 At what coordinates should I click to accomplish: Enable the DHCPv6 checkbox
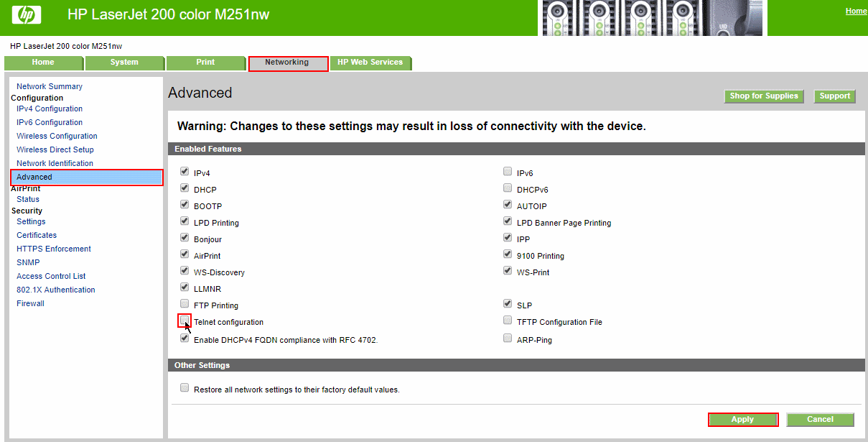(x=508, y=188)
